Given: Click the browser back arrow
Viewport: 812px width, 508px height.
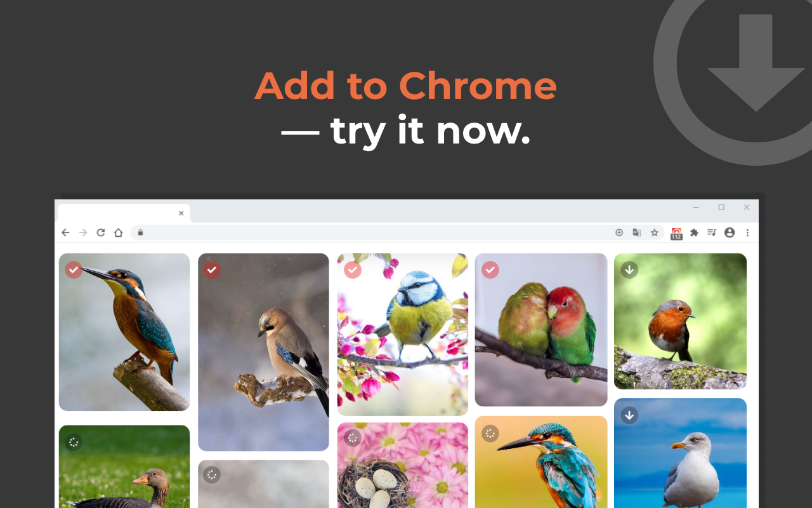Looking at the screenshot, I should pos(65,232).
